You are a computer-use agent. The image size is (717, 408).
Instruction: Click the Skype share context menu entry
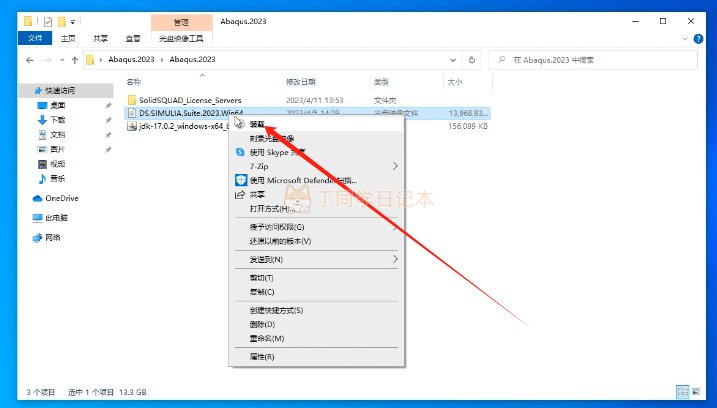(x=316, y=152)
